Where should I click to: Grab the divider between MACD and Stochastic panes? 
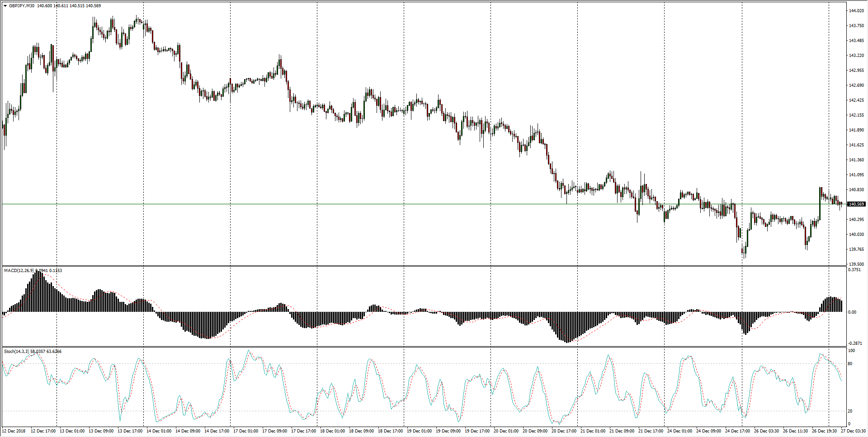[423, 347]
